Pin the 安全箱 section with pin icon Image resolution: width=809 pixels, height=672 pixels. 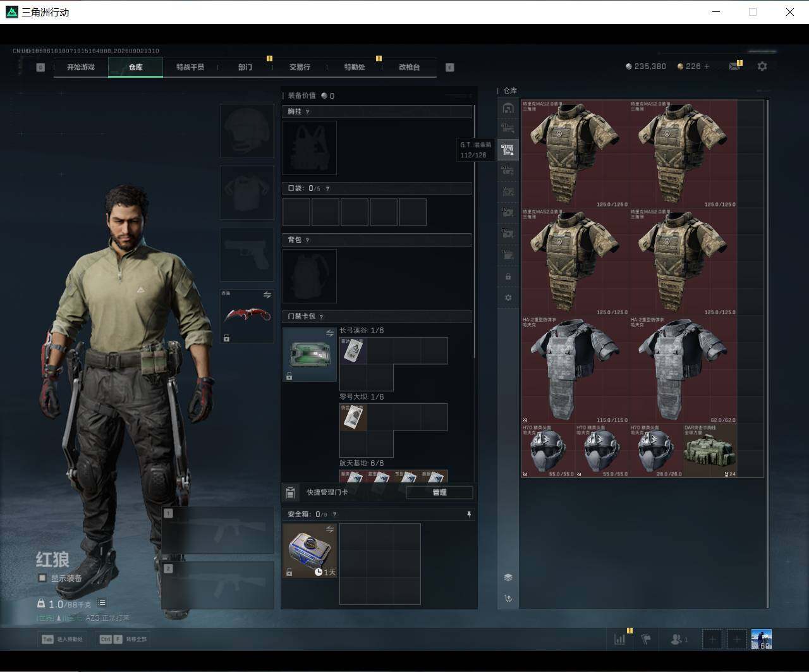(x=468, y=515)
